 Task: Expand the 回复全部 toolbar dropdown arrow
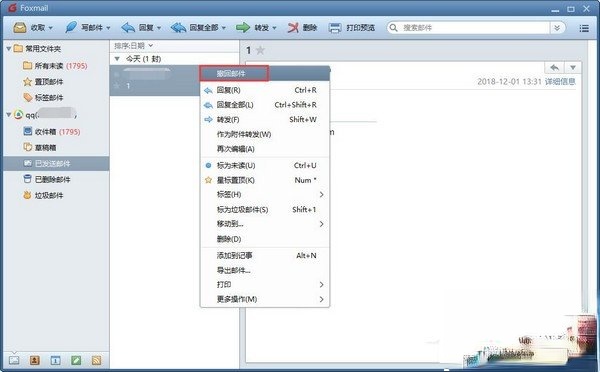tap(223, 28)
